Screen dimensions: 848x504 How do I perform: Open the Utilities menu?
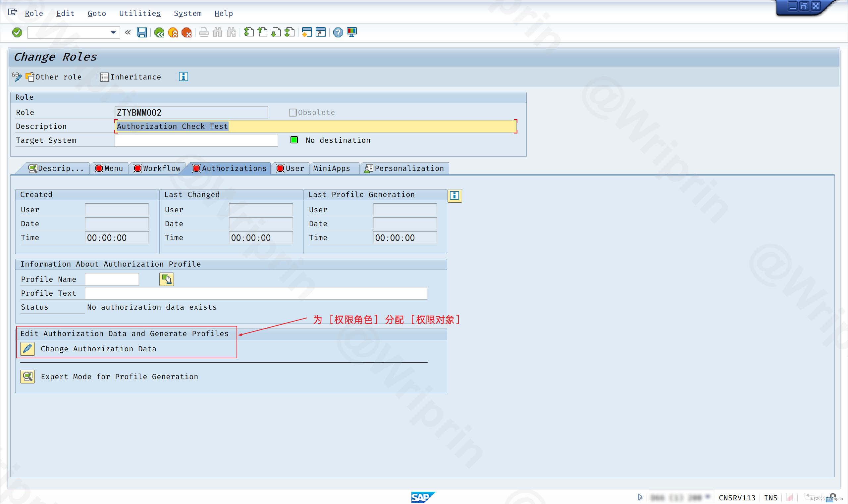[x=140, y=14]
